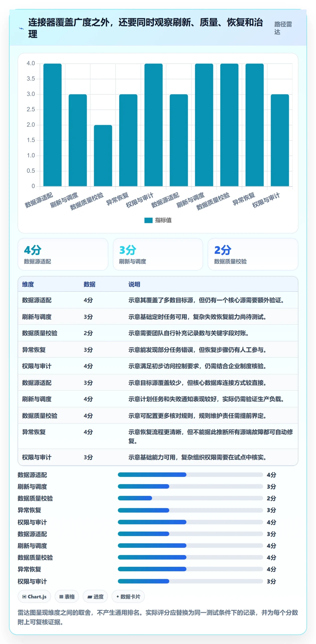Click the 4.0 y-axis tick label
The image size is (316, 644).
31,63
